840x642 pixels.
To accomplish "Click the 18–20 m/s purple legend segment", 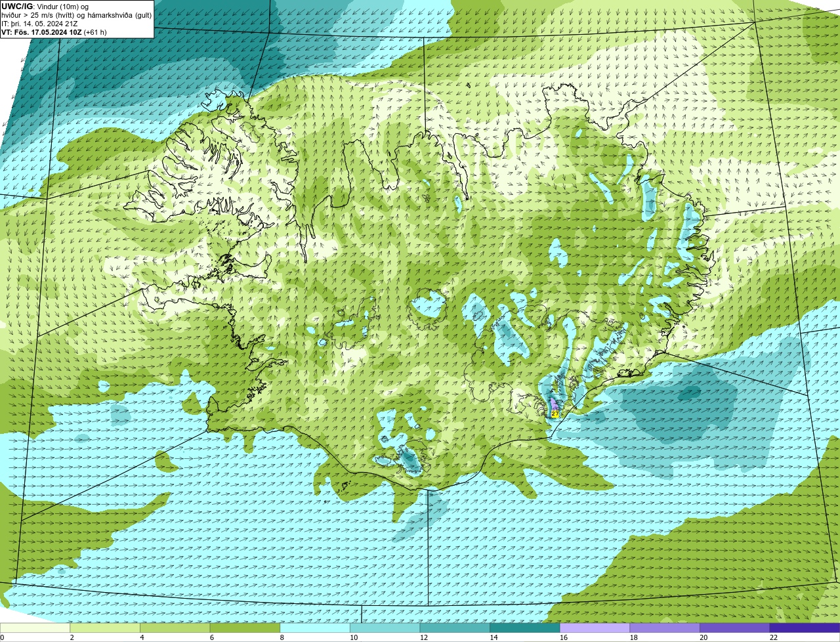I will (665, 628).
